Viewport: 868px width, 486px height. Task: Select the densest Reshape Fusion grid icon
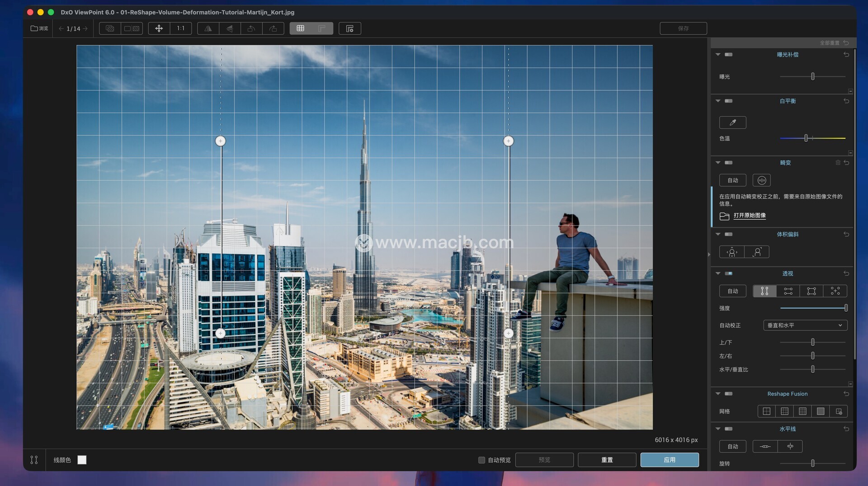pos(821,411)
